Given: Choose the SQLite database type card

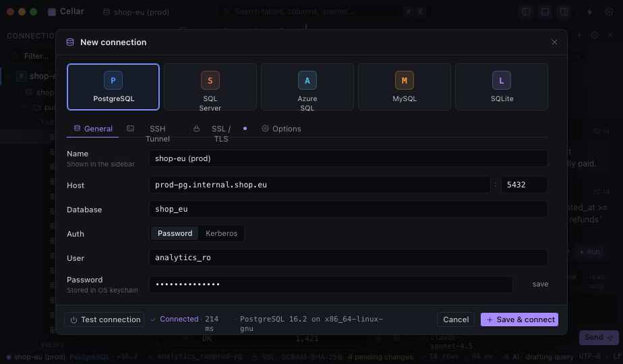Looking at the screenshot, I should coord(502,87).
